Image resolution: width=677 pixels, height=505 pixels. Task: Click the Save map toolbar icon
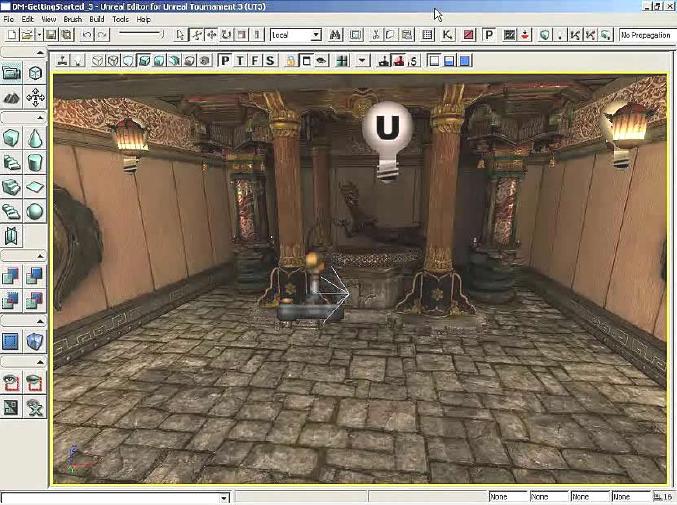50,35
